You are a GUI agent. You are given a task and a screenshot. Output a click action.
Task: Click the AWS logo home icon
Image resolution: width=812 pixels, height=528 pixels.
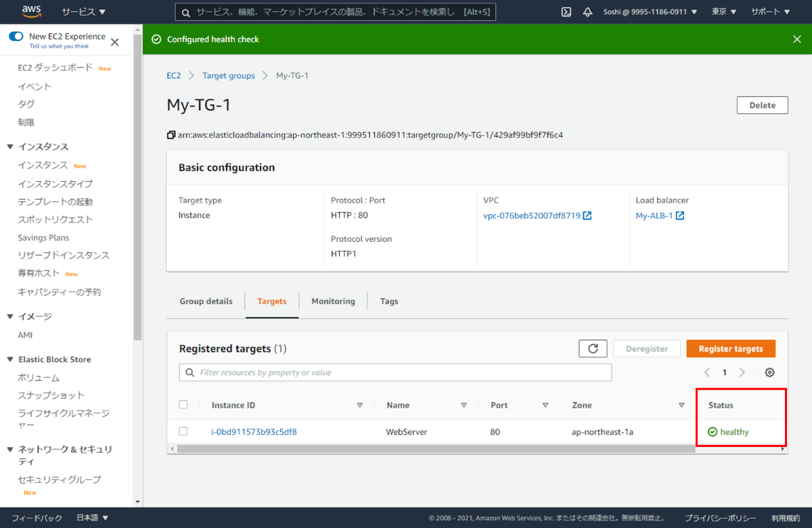[x=32, y=11]
